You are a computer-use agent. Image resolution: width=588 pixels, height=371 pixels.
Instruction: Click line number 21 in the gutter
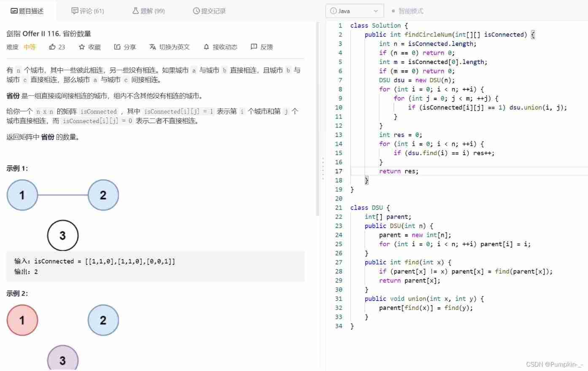point(339,208)
